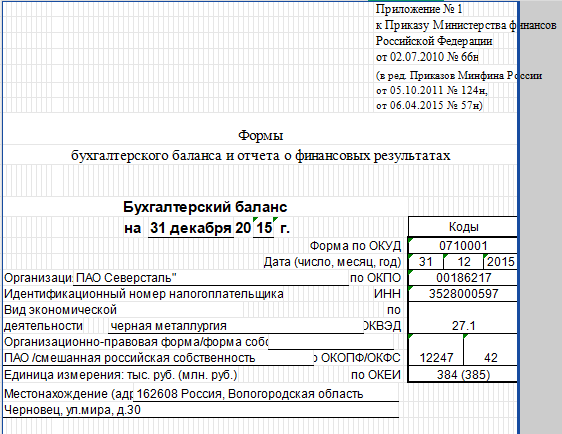Select the year cell showing 2015
The image size is (562, 434).
[500, 262]
